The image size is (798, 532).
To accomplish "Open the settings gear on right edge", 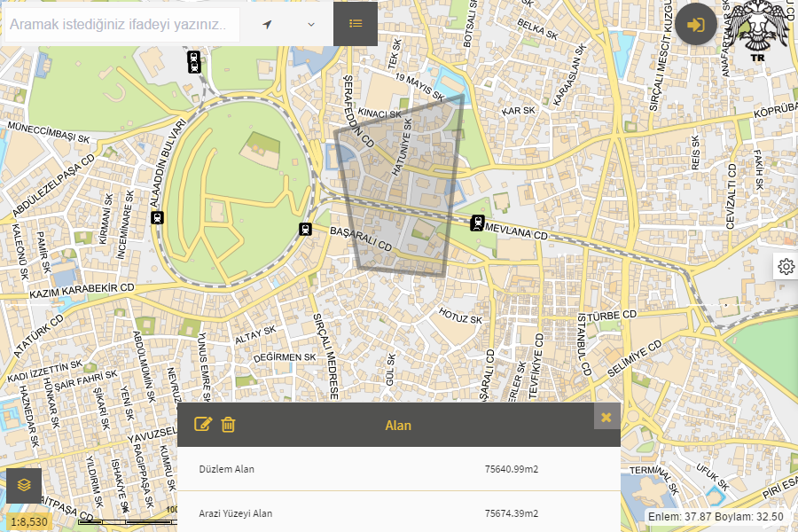I will 786,266.
